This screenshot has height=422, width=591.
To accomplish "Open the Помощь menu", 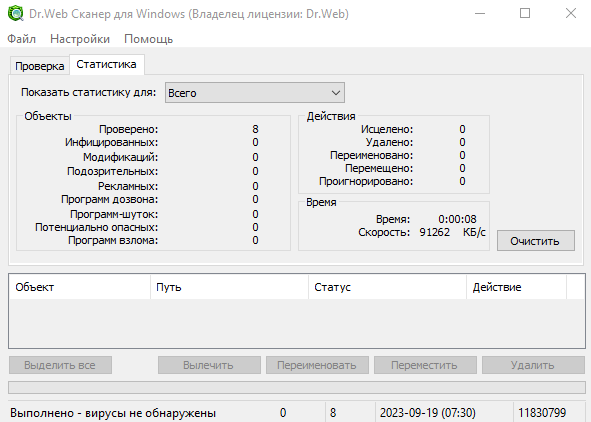I will click(x=149, y=39).
